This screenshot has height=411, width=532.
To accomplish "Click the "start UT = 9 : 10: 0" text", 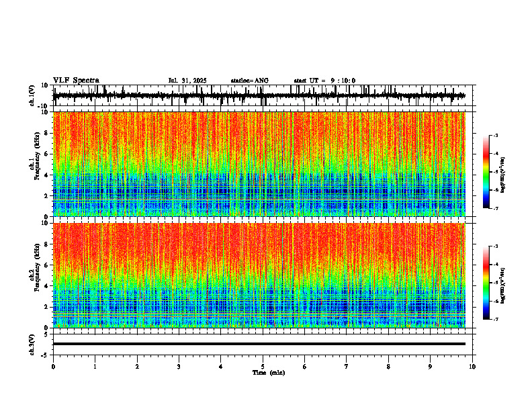I will point(324,81).
